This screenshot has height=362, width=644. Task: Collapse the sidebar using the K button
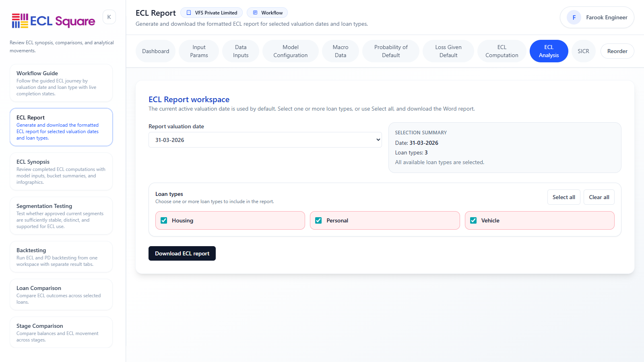click(109, 17)
